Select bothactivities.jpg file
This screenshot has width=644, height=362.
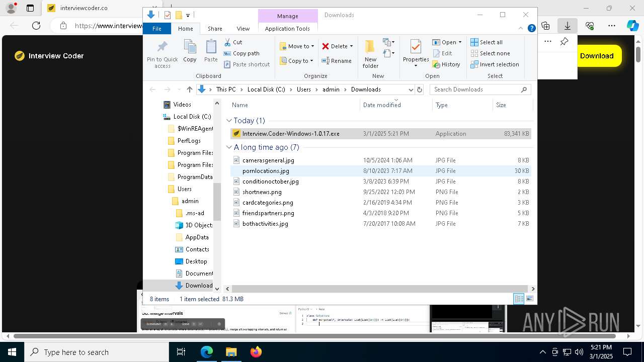pos(380,224)
